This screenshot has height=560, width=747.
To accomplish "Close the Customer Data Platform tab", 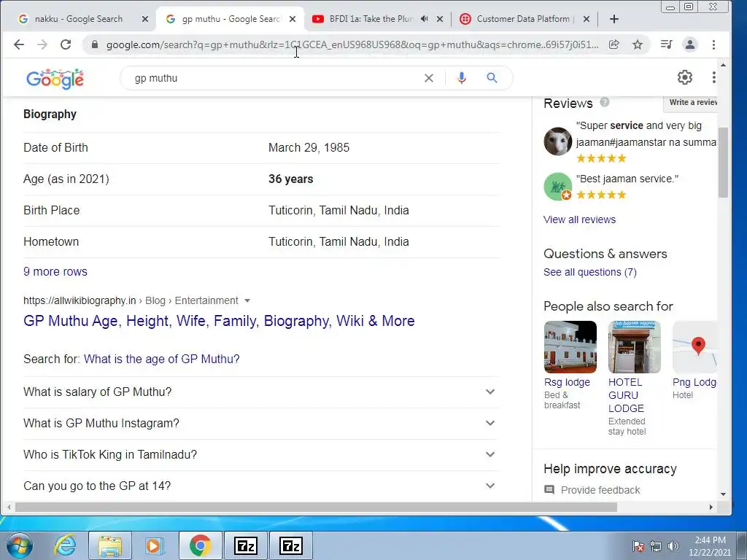I will point(587,19).
